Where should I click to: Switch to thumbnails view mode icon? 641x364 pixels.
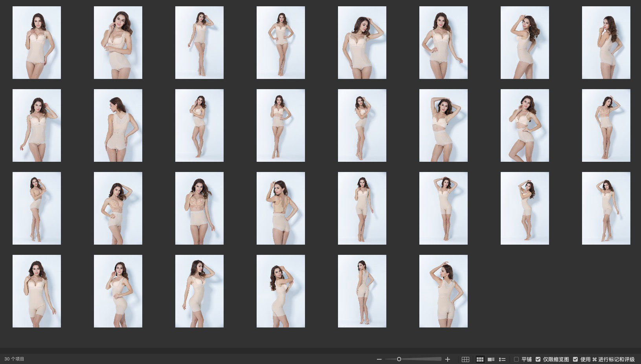click(480, 359)
